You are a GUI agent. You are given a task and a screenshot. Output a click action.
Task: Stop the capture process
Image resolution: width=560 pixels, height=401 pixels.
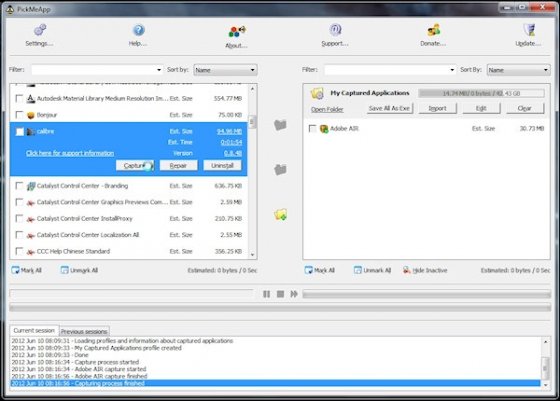[280, 294]
